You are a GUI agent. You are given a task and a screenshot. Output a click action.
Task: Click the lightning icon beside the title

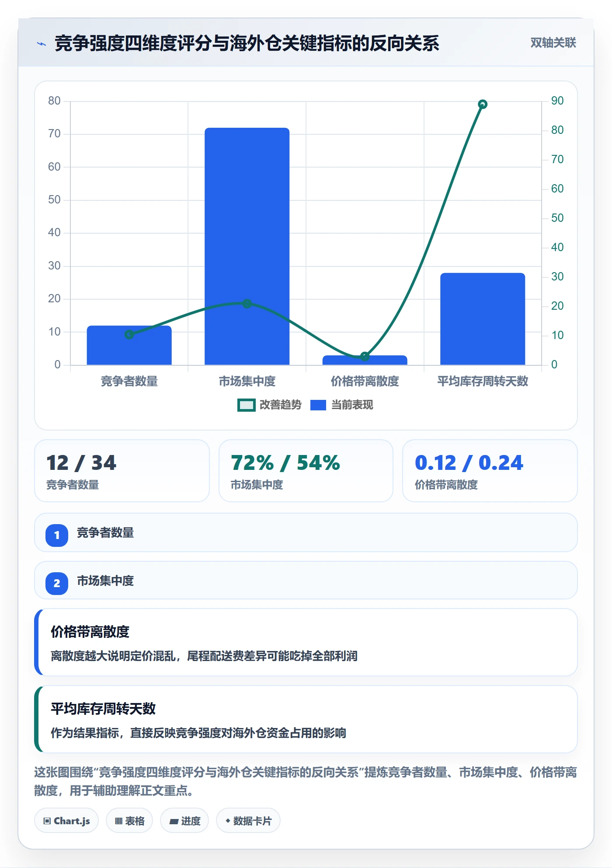42,44
